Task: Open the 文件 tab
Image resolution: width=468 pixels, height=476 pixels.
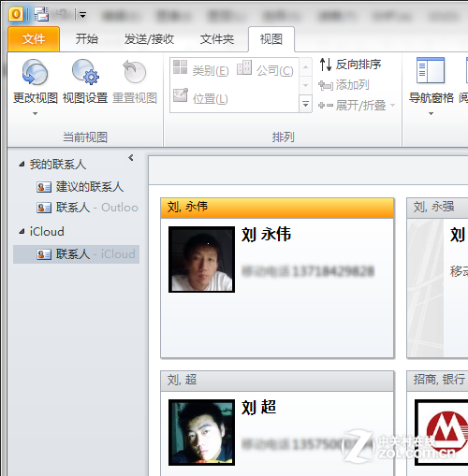Action: pos(34,39)
